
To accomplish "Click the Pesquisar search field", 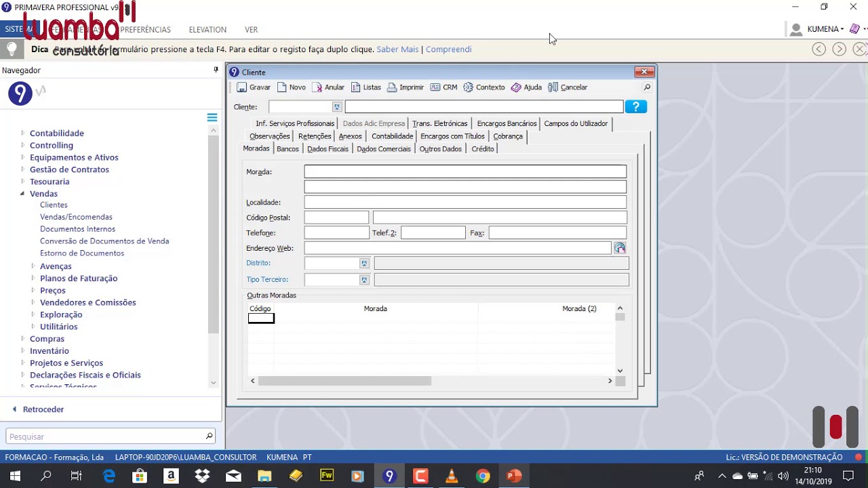I will (111, 436).
